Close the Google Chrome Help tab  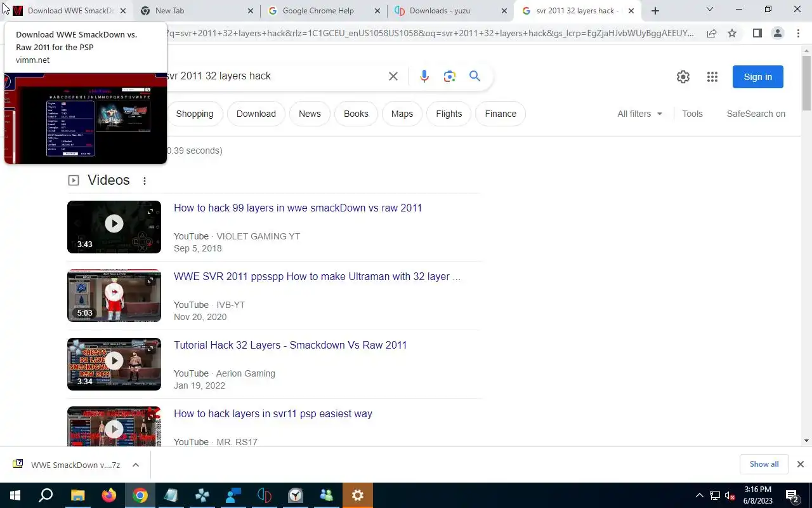click(x=377, y=11)
